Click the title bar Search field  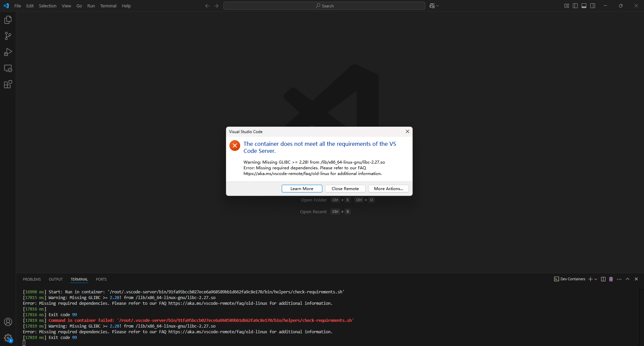[324, 6]
